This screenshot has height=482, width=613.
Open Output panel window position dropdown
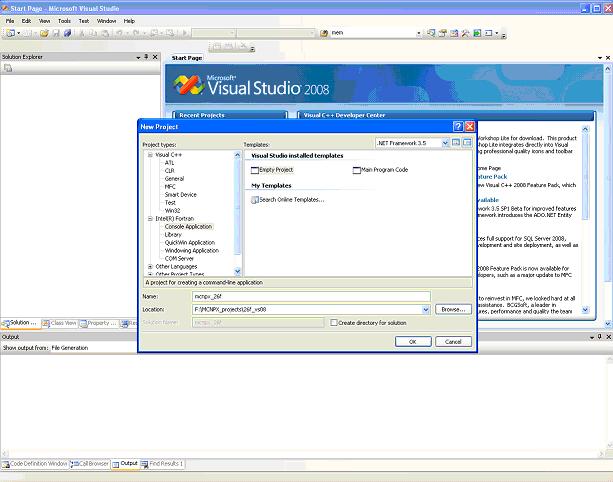click(592, 337)
